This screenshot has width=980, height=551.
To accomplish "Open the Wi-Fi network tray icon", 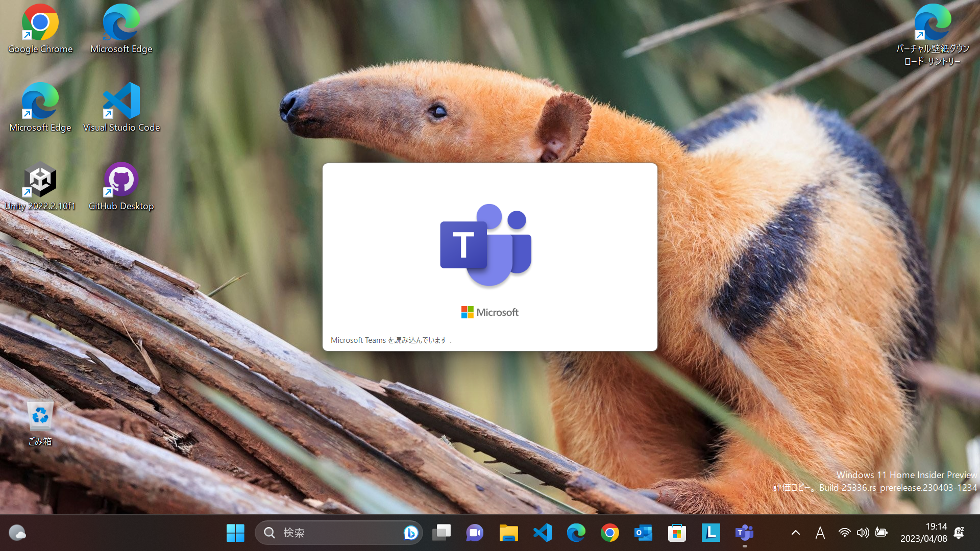I will click(845, 533).
